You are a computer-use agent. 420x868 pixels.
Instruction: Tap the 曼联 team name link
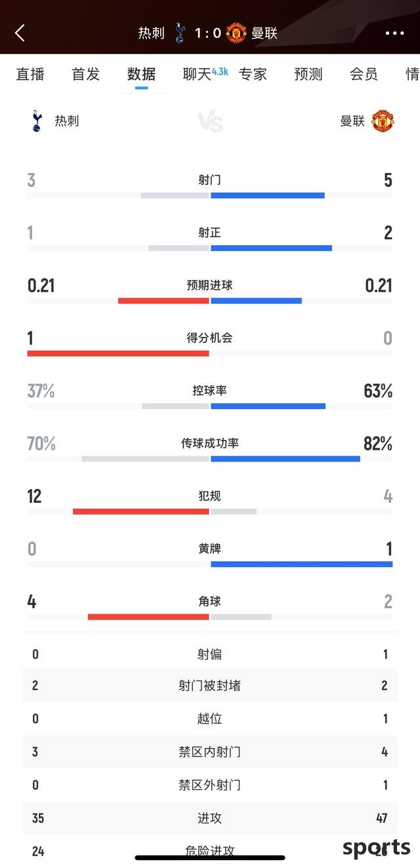coord(352,121)
